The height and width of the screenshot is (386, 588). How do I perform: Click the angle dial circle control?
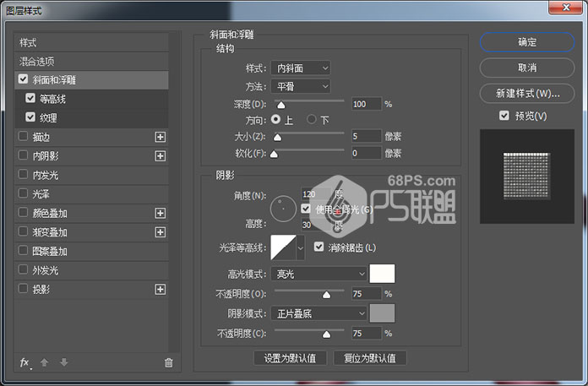point(283,209)
